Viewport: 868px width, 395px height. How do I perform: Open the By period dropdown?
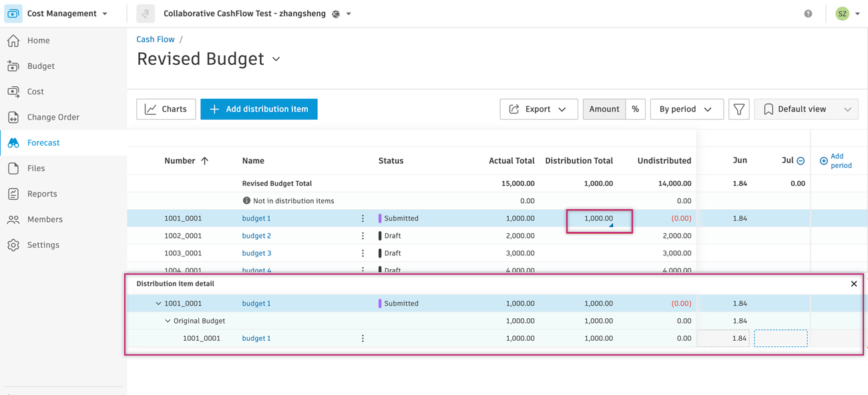686,109
